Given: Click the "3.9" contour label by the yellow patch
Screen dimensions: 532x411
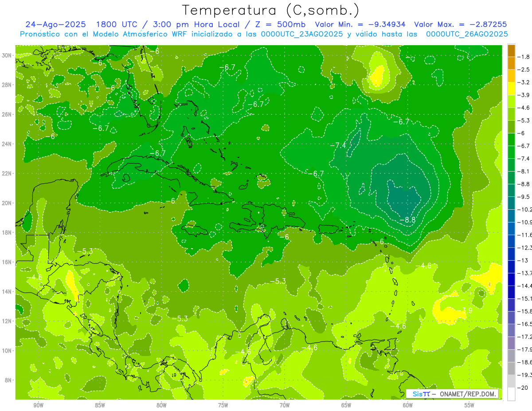Looking at the screenshot, I should click(x=466, y=310).
